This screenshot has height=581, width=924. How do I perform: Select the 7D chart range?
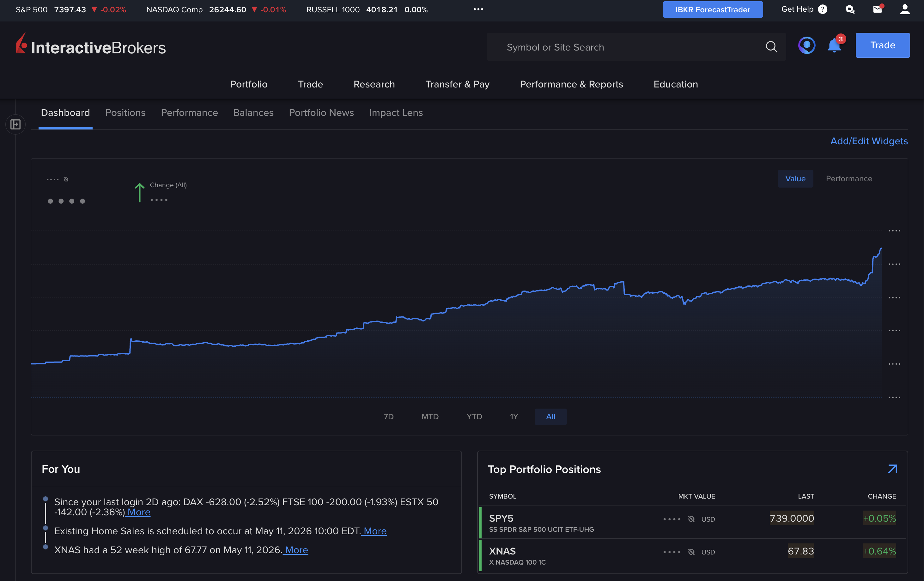[388, 416]
